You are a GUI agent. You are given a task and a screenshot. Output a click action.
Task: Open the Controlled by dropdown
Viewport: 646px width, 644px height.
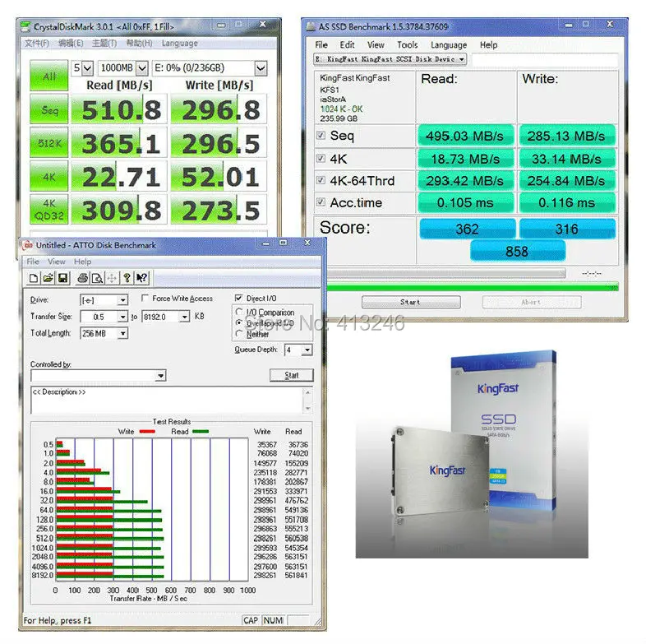coord(160,376)
